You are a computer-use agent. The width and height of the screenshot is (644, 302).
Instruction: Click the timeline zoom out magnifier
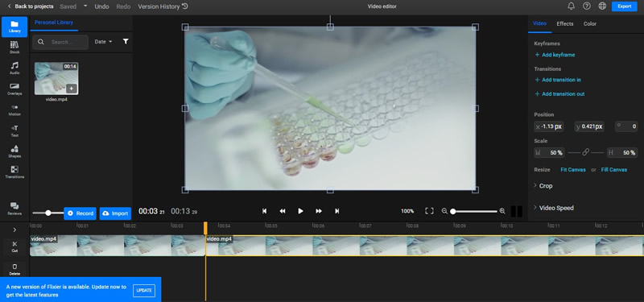pyautogui.click(x=444, y=211)
